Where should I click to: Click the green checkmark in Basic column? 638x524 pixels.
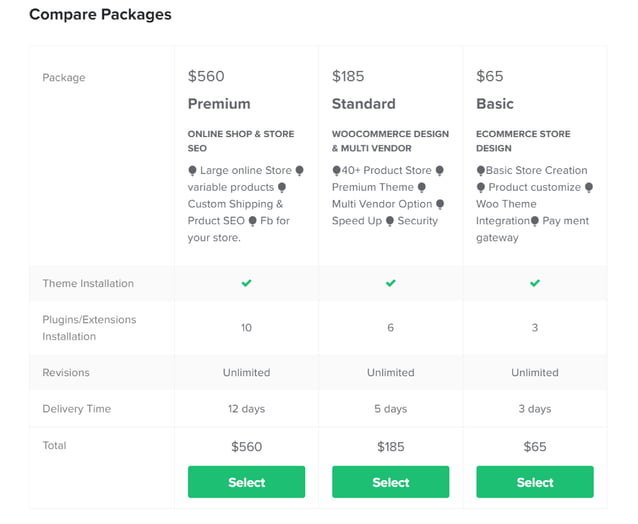pos(534,283)
